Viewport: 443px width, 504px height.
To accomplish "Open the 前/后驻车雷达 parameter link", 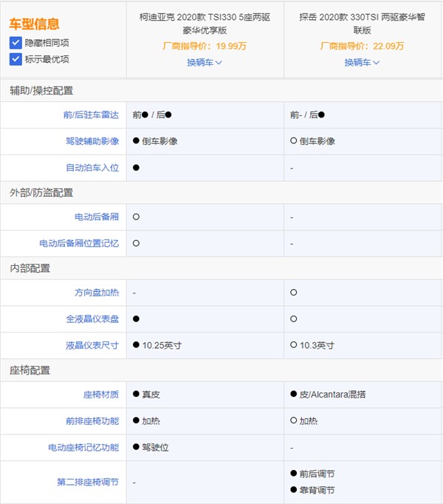I will (91, 115).
